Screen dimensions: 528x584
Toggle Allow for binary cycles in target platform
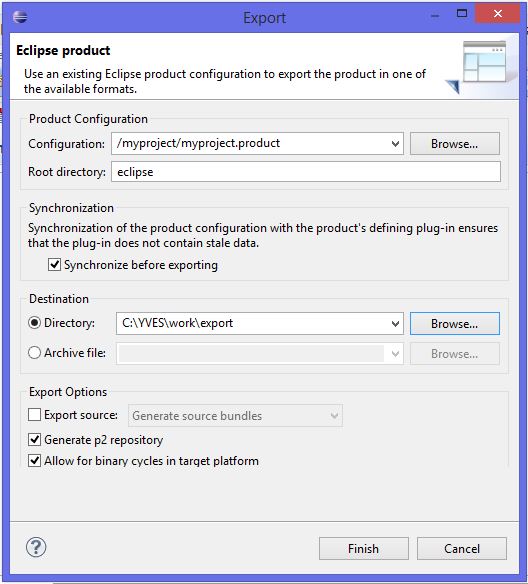point(35,461)
